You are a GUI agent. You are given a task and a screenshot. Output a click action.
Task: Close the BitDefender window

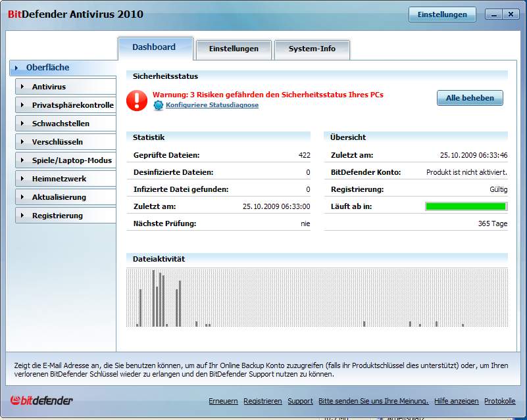point(511,14)
